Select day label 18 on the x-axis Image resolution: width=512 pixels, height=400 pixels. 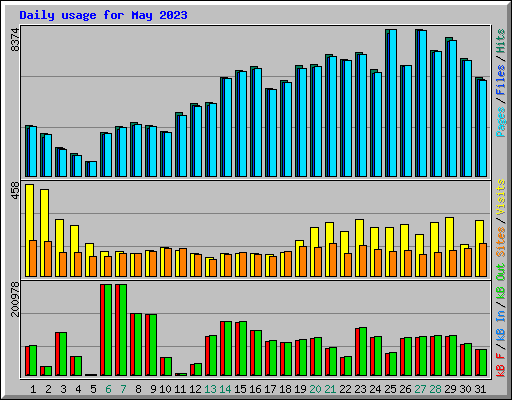285,389
